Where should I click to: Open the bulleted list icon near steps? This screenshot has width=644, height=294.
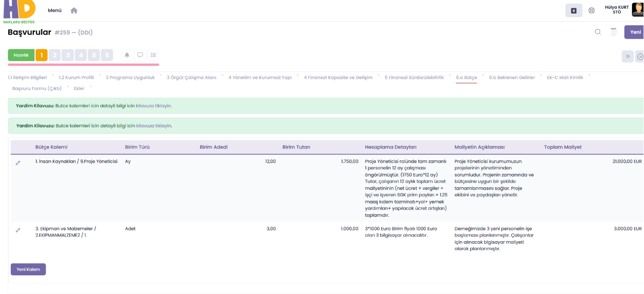pos(153,55)
